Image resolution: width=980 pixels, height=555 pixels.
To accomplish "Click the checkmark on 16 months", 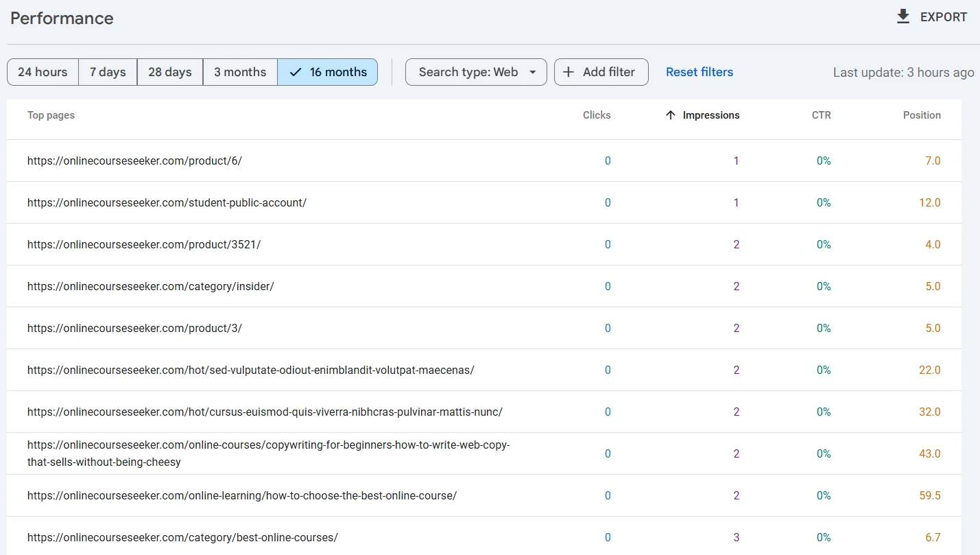I will tap(296, 72).
